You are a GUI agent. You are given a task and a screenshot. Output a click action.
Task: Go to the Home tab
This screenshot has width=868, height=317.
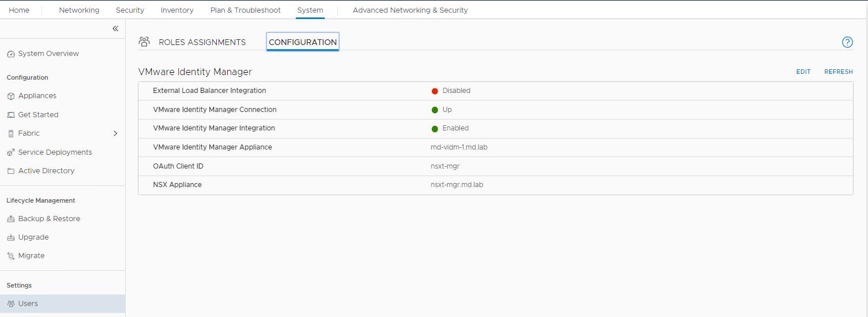(19, 10)
